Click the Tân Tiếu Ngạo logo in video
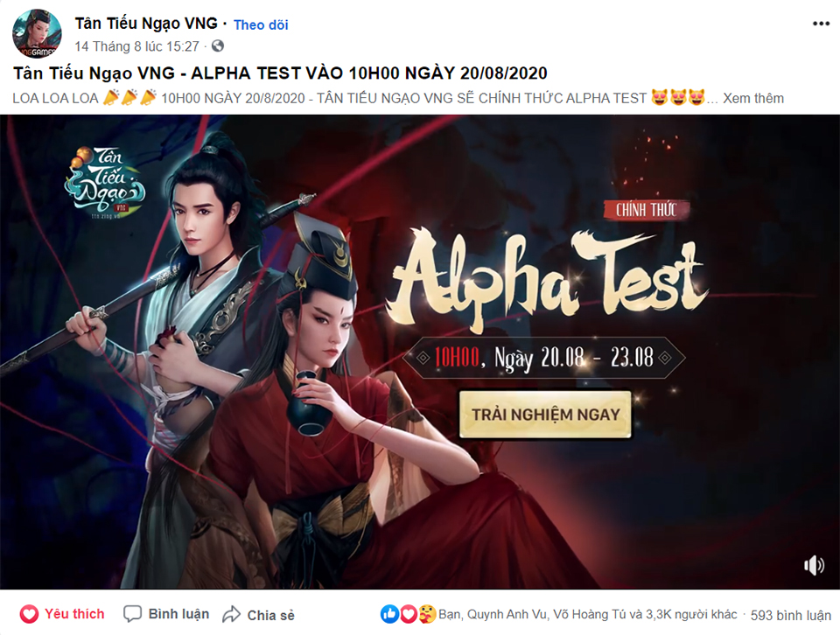840x635 pixels. [104, 182]
